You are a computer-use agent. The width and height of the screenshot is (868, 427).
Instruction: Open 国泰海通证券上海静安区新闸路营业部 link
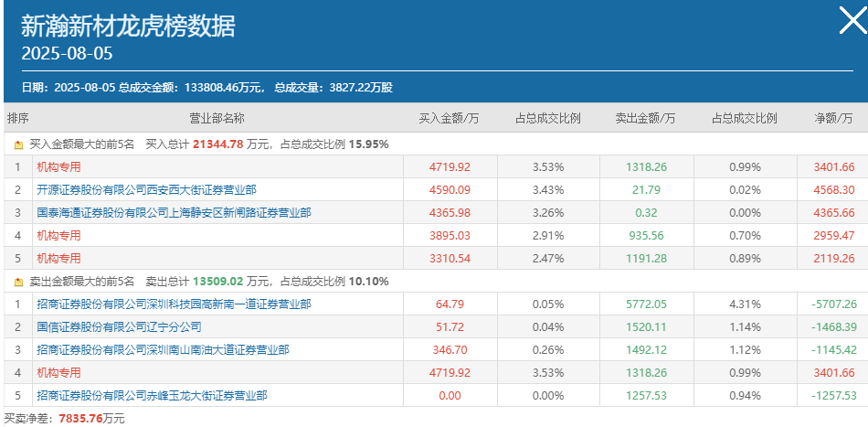(x=174, y=213)
